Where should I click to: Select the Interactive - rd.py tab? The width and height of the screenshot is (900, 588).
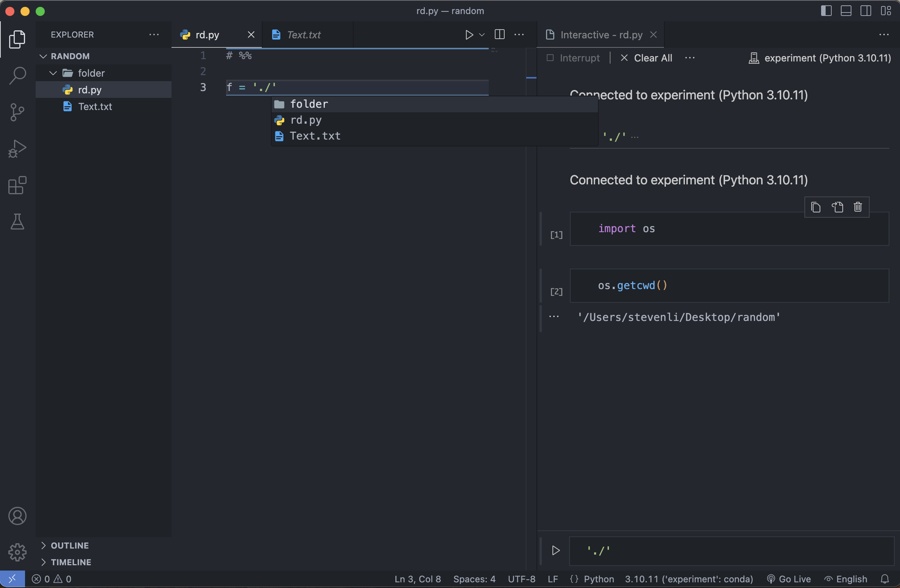coord(601,35)
